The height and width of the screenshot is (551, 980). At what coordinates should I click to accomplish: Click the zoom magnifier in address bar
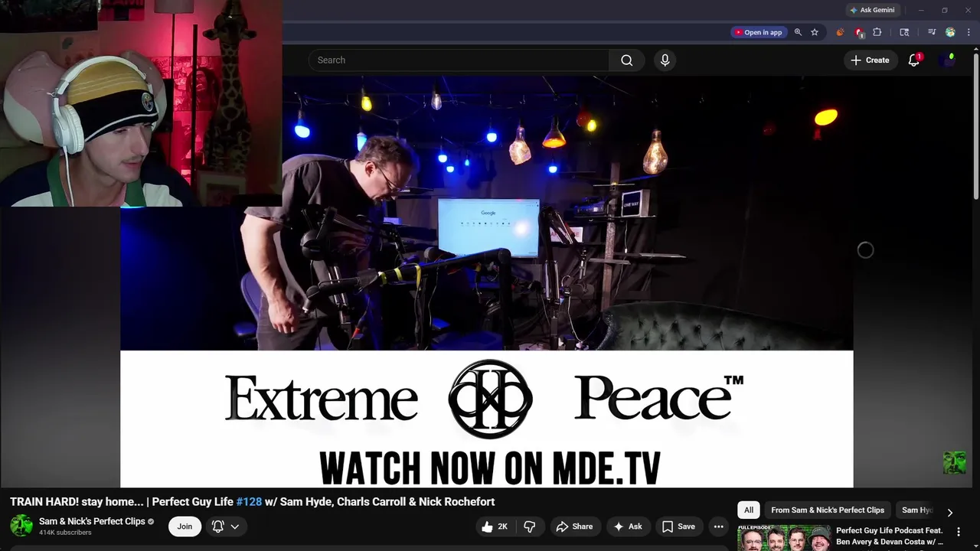[798, 32]
